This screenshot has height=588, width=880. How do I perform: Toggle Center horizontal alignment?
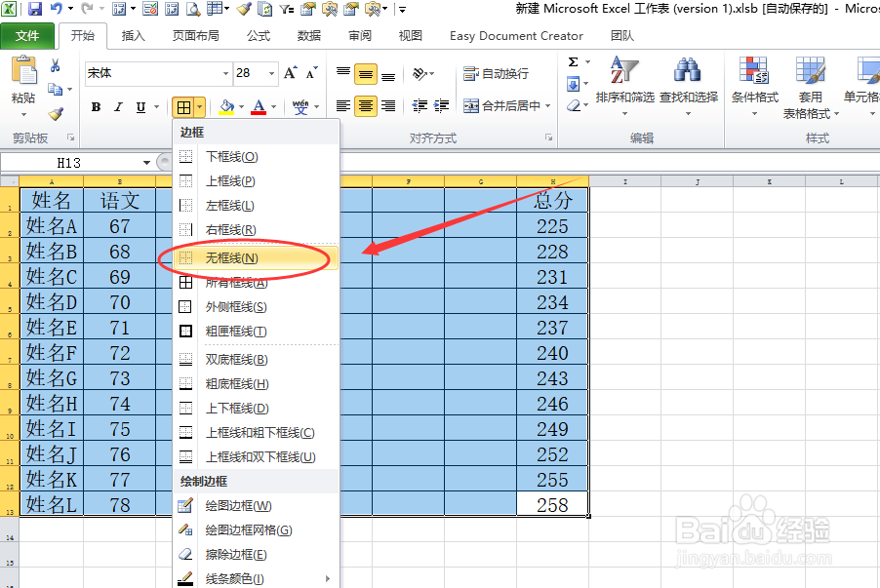coord(365,105)
